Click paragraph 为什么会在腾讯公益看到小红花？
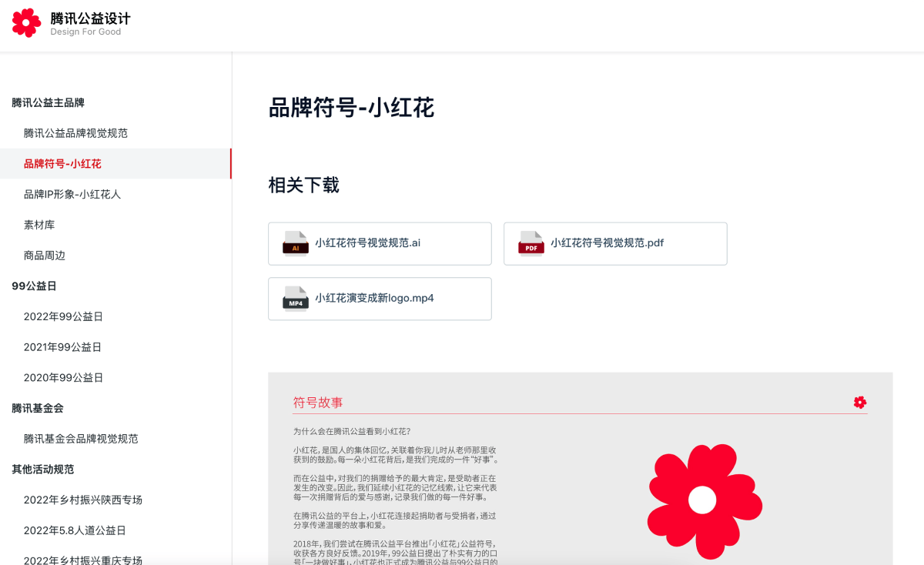Viewport: 924px width, 565px height. click(x=352, y=431)
